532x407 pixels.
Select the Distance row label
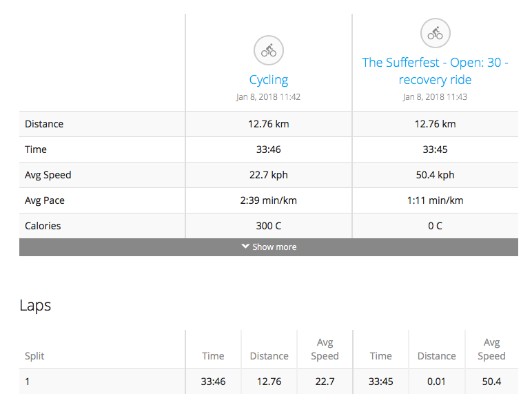click(44, 124)
